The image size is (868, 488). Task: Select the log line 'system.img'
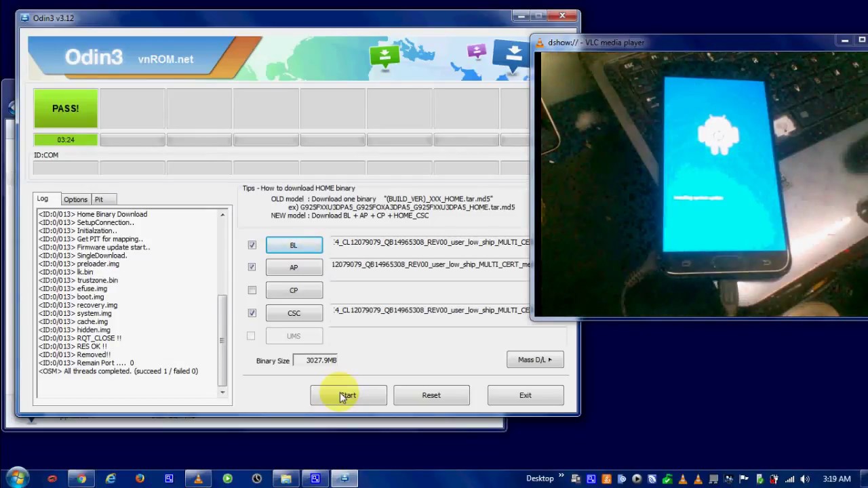pos(75,313)
